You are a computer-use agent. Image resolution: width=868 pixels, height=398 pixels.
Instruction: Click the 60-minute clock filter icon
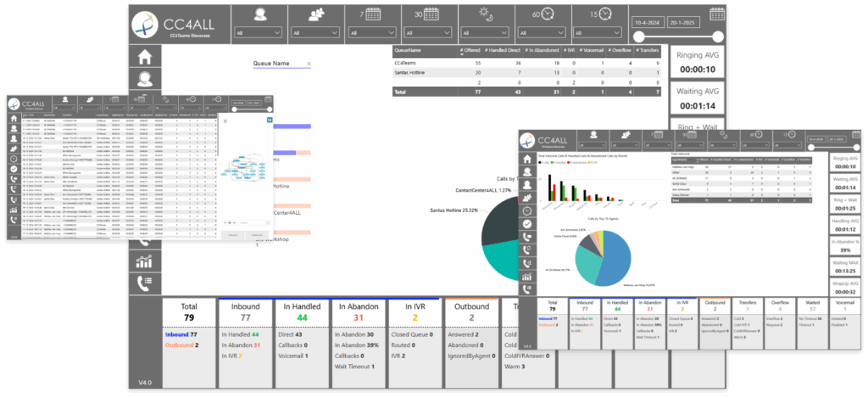(x=547, y=14)
